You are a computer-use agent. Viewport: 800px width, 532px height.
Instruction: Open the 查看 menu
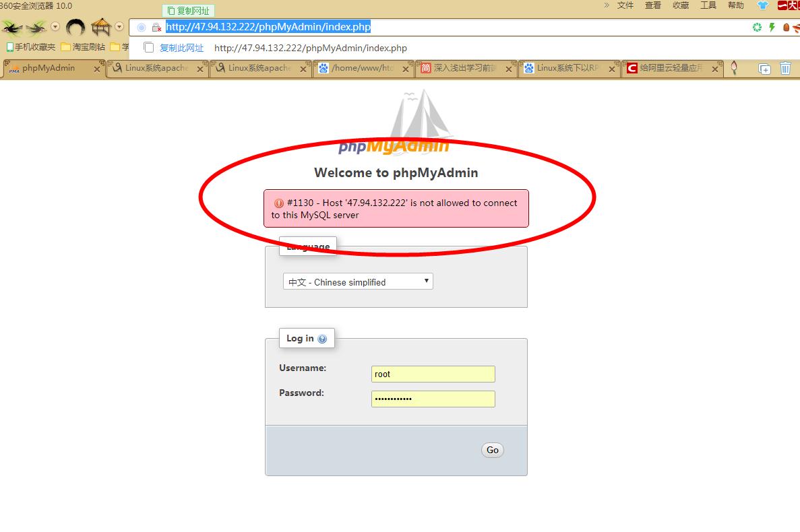[x=653, y=5]
